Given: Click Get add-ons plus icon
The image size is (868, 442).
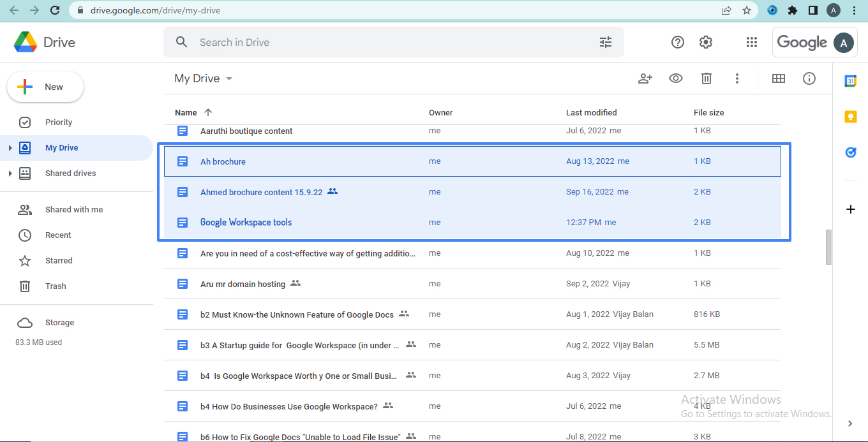Looking at the screenshot, I should click(850, 209).
